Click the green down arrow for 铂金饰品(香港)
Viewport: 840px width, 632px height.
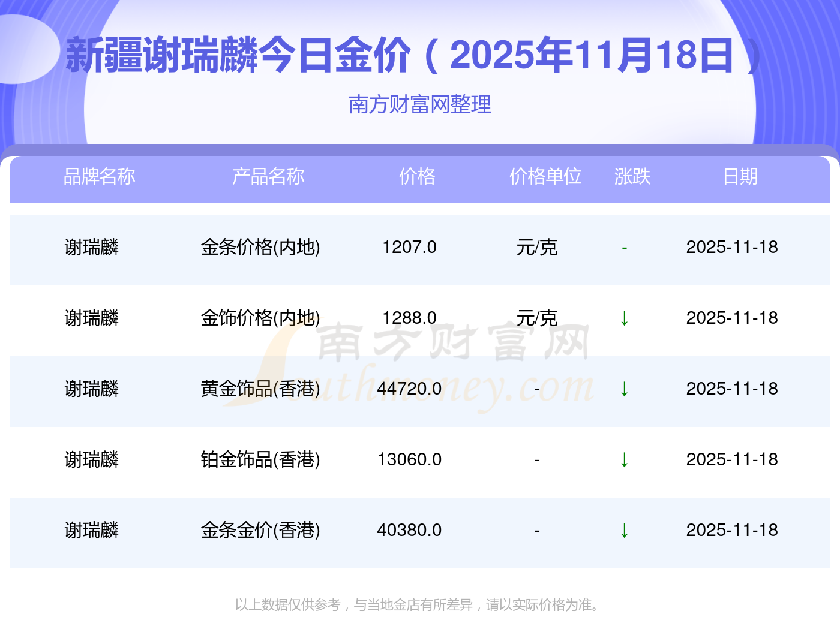click(x=624, y=459)
